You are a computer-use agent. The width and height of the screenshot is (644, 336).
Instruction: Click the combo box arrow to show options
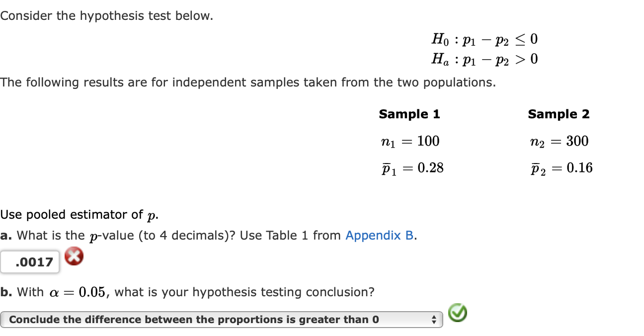tap(434, 320)
